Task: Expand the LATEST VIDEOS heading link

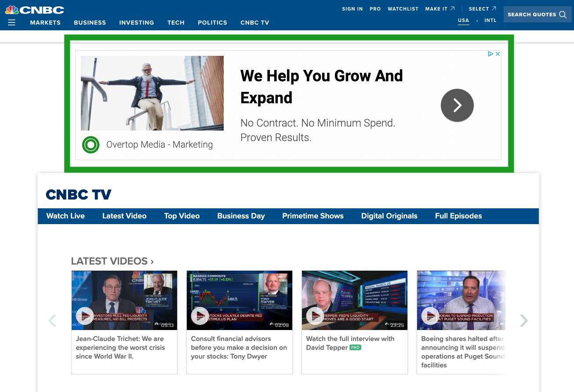Action: point(113,261)
